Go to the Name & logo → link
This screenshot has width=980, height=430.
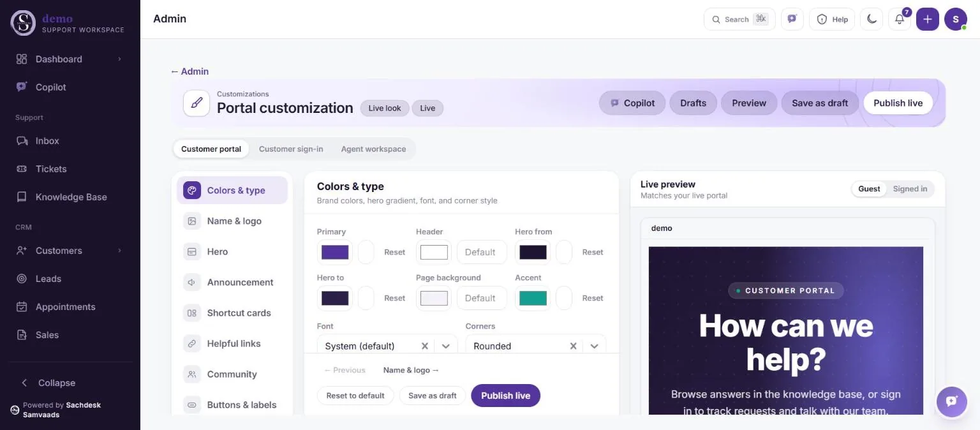tap(412, 370)
